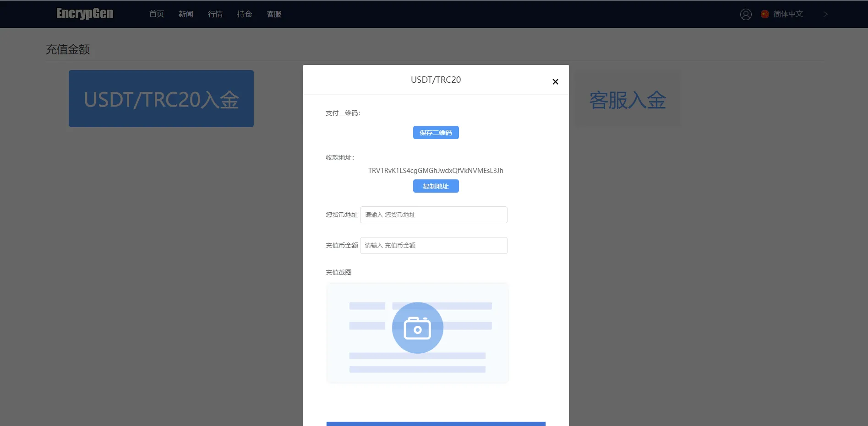The width and height of the screenshot is (868, 426).
Task: Click the 您货币地址 input field
Action: [x=433, y=215]
